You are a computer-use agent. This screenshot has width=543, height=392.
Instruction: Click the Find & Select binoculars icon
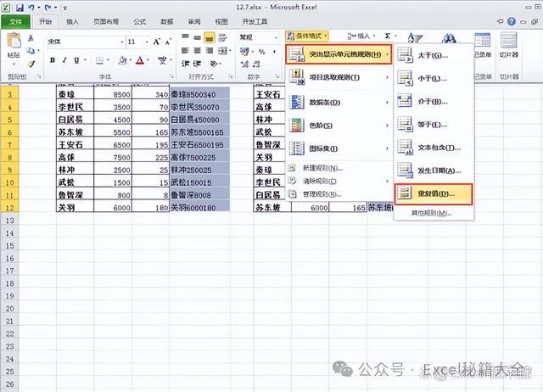449,37
